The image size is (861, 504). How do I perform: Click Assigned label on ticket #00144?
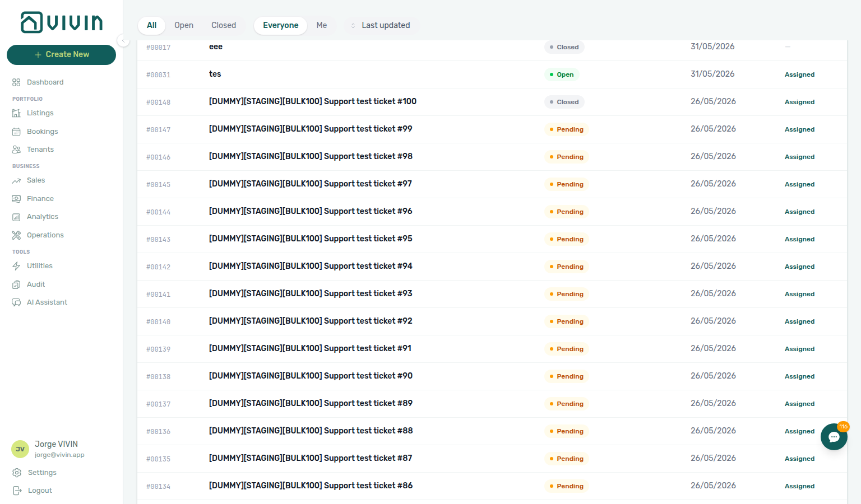(799, 212)
